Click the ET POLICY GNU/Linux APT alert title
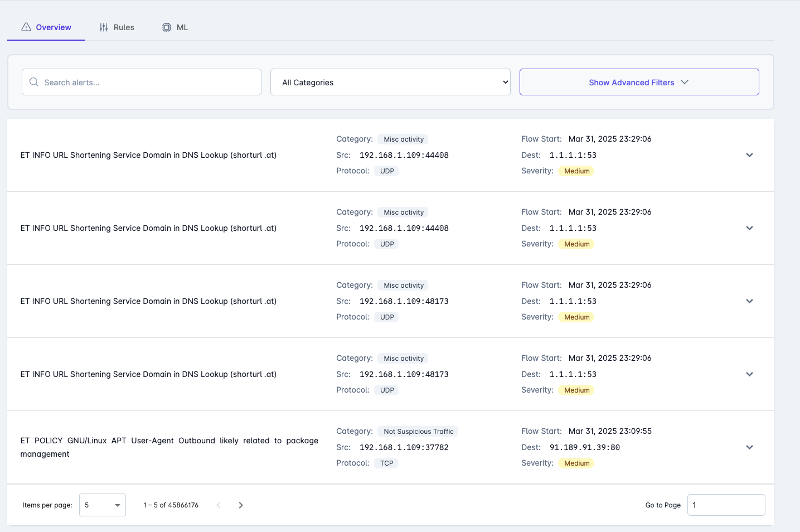The width and height of the screenshot is (800, 532). click(169, 447)
